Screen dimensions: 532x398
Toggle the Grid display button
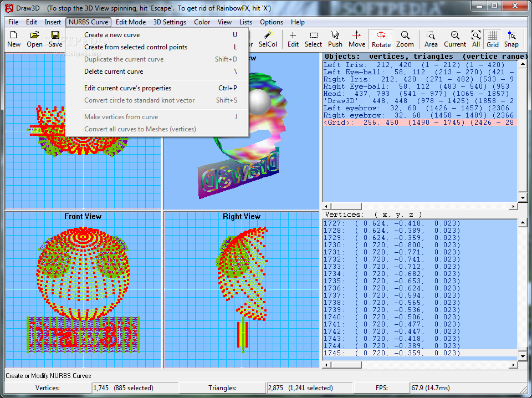tap(492, 39)
